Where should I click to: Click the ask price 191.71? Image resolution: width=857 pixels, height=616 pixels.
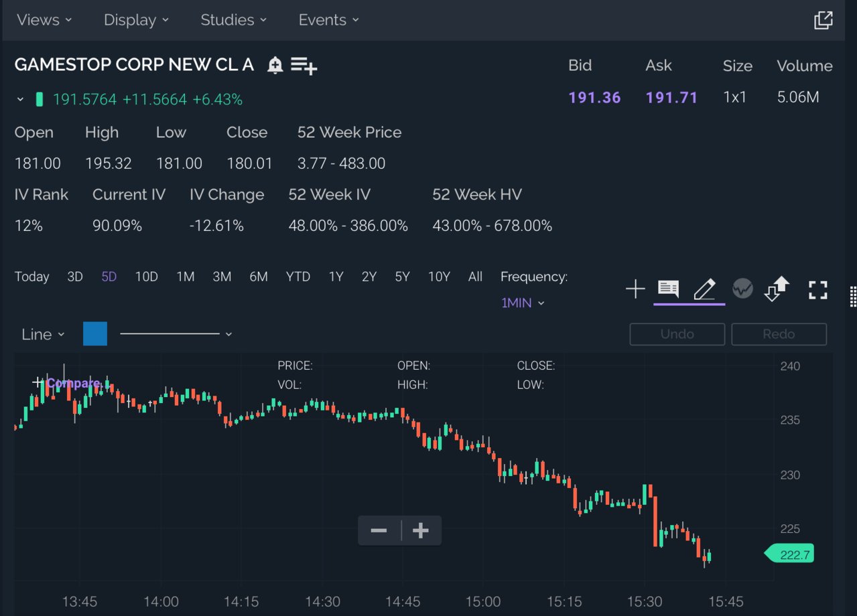[x=671, y=98]
